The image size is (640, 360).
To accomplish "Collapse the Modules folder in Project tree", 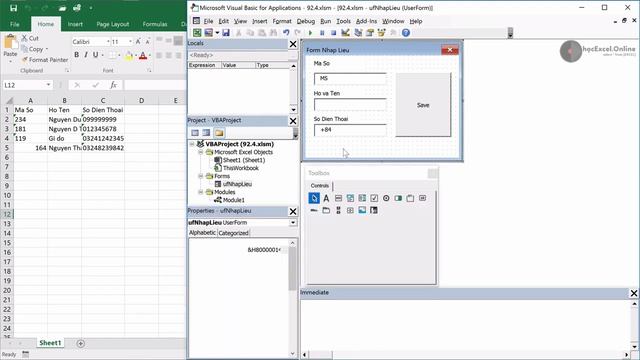I will tap(201, 192).
